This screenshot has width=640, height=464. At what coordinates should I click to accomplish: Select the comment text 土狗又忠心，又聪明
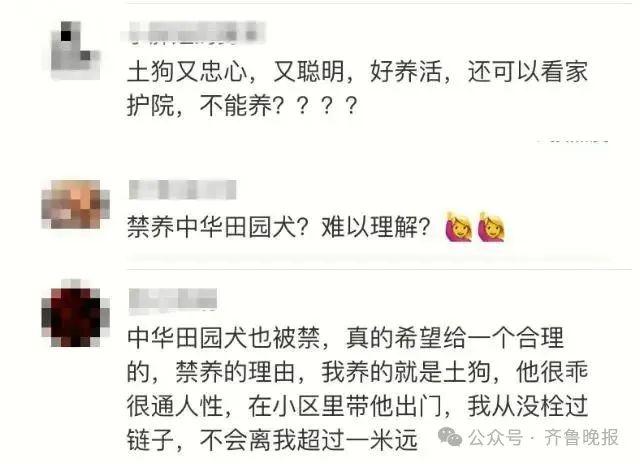click(236, 72)
